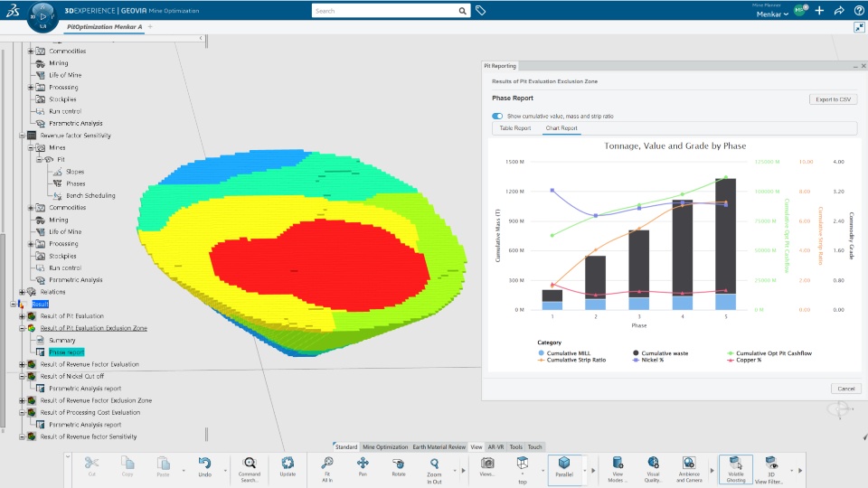
Task: Click the Fit All In icon
Action: (327, 463)
